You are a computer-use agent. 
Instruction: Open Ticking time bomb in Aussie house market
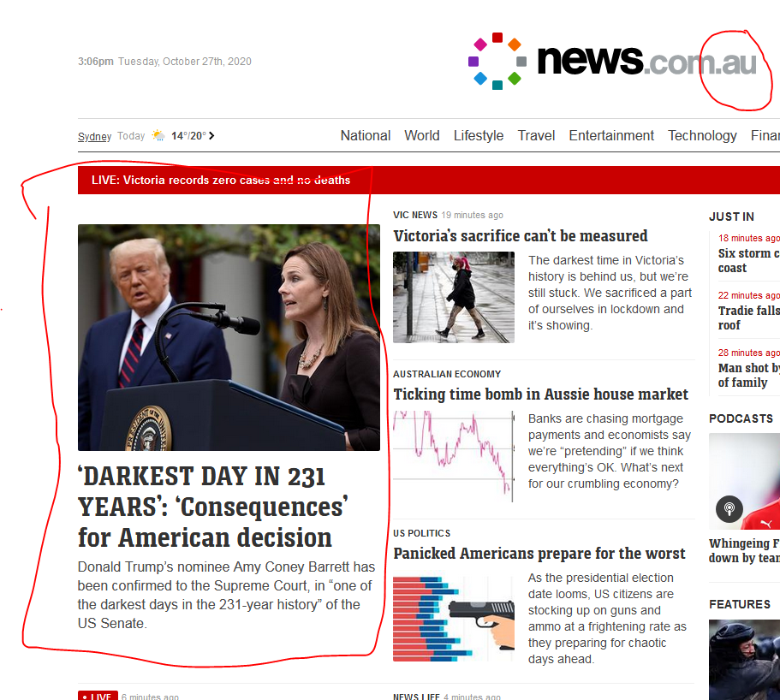[541, 394]
